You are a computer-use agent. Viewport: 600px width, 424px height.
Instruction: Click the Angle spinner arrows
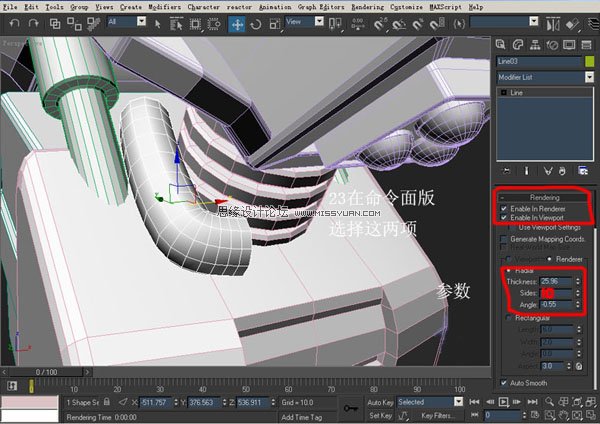(577, 305)
